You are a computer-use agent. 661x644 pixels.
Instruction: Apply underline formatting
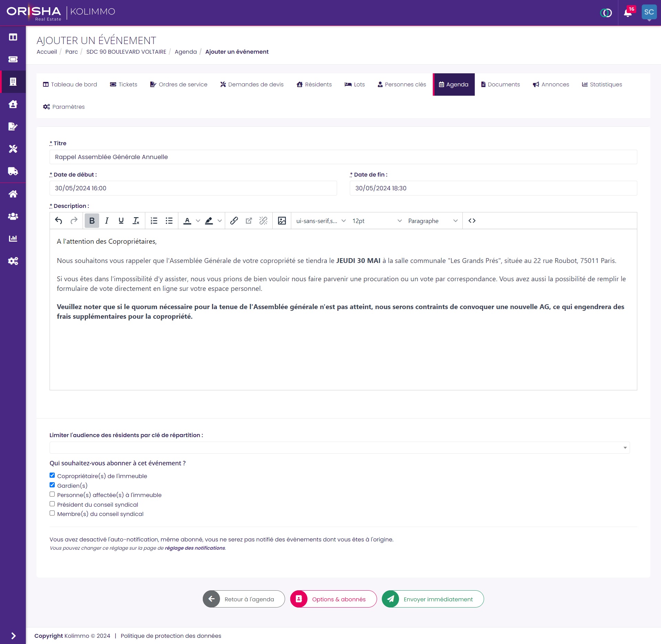click(x=121, y=221)
